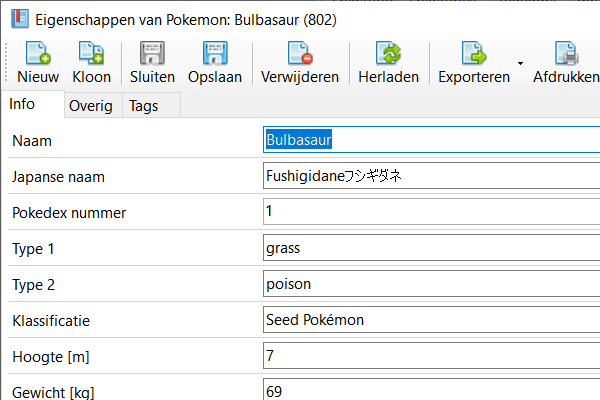Click the Naam field containing Bulbasaur
600x400 pixels.
coord(430,141)
